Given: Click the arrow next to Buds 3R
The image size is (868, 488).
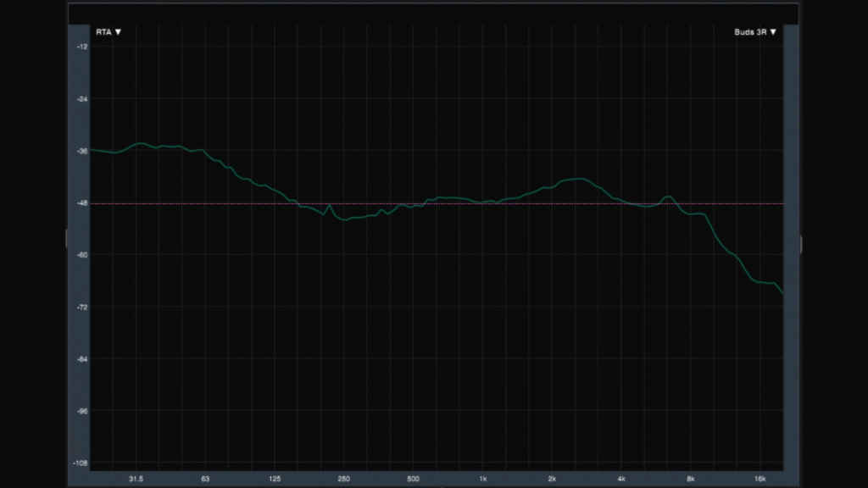Looking at the screenshot, I should pos(773,32).
